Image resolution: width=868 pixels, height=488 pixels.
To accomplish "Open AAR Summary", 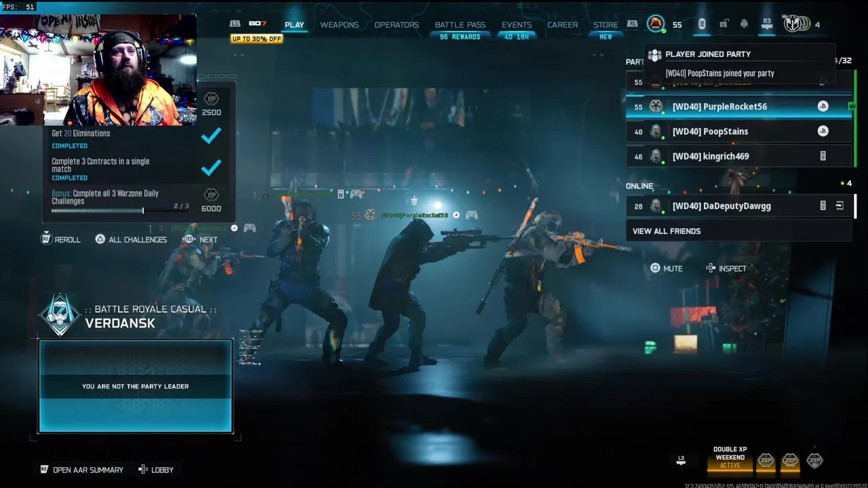I will [x=81, y=470].
